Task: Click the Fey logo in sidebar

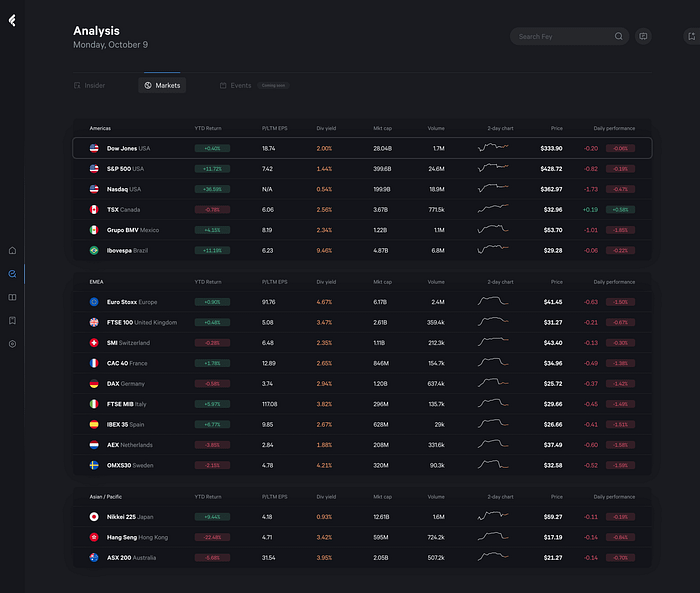Action: point(12,20)
